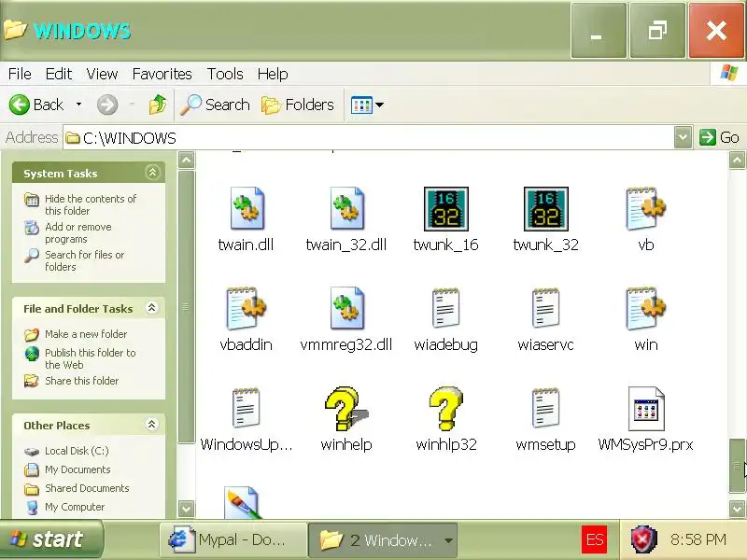The height and width of the screenshot is (560, 747).
Task: Select the vbaddin file icon
Action: click(247, 309)
